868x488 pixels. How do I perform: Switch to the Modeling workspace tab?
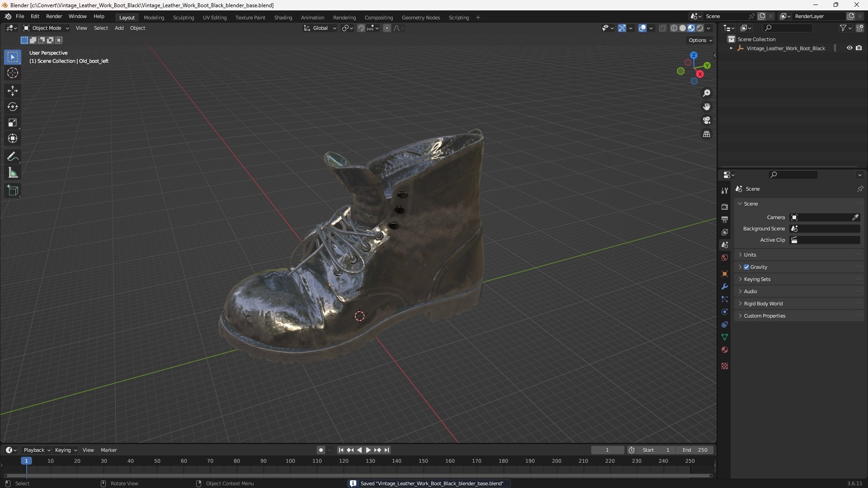[x=154, y=18]
